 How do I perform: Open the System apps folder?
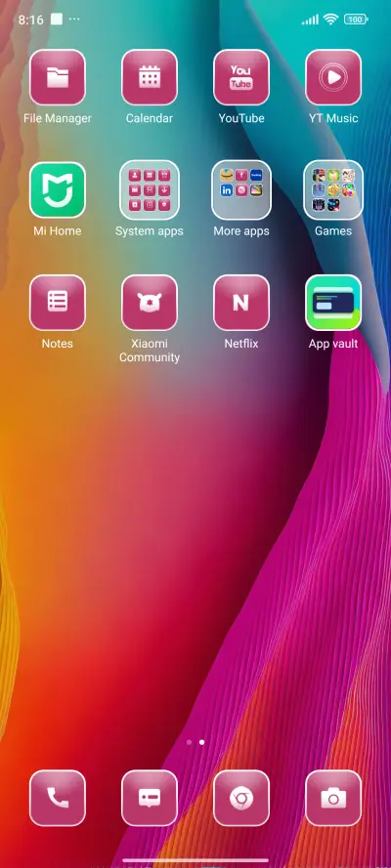point(150,189)
